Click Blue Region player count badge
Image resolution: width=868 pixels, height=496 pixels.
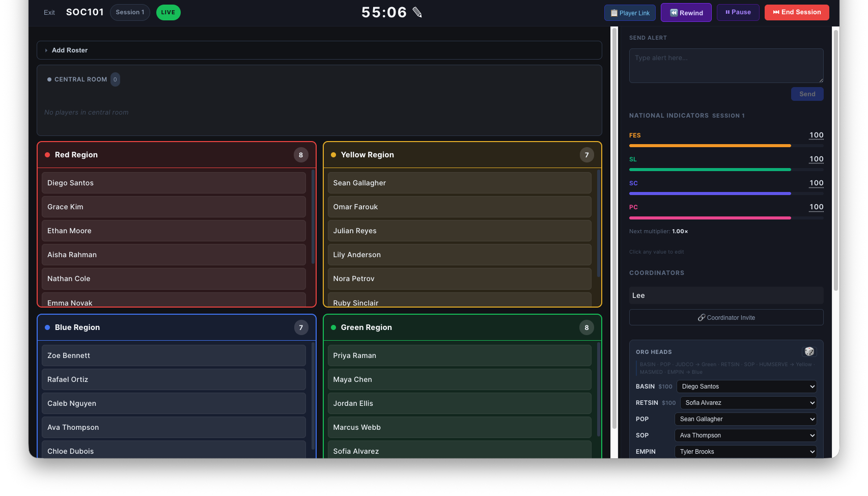(301, 327)
